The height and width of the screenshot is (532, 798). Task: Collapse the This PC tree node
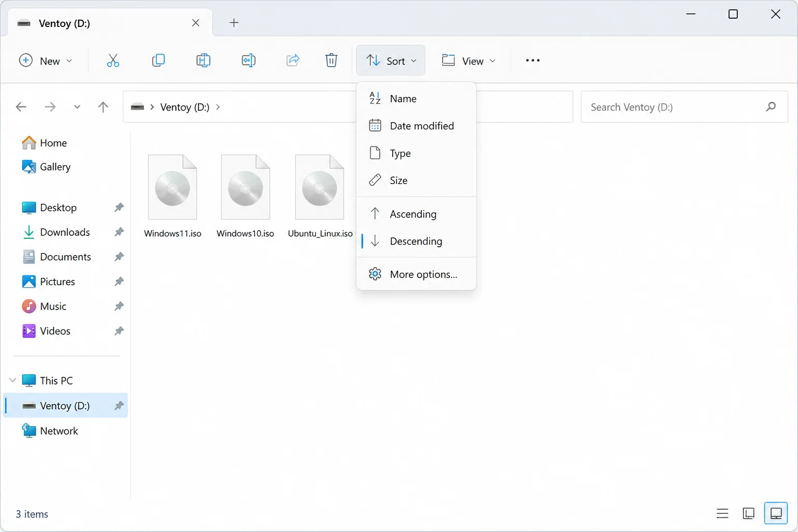point(12,380)
